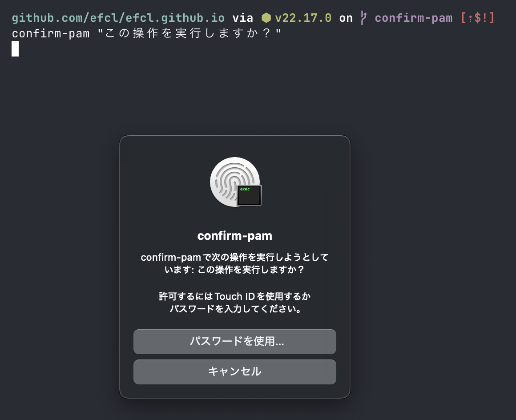516x420 pixels.
Task: Click the quoted この操作を実行しますか？ argument
Action: coord(189,33)
